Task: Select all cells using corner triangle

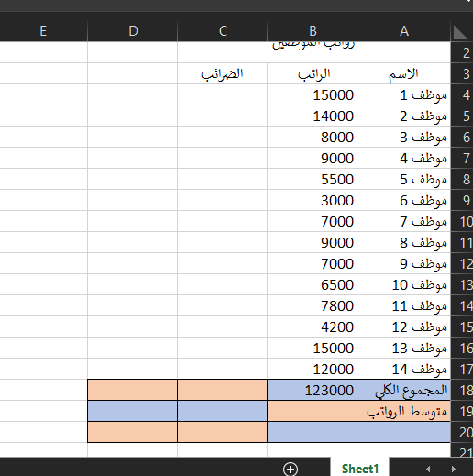Action: pos(459,32)
